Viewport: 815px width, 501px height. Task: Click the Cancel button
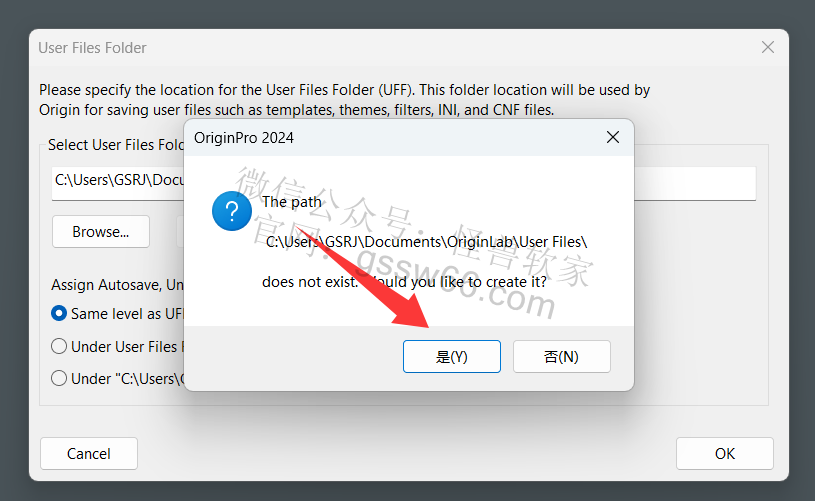(x=89, y=454)
